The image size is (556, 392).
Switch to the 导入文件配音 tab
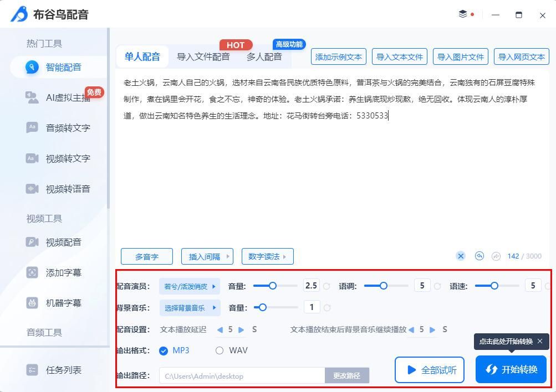tap(203, 56)
